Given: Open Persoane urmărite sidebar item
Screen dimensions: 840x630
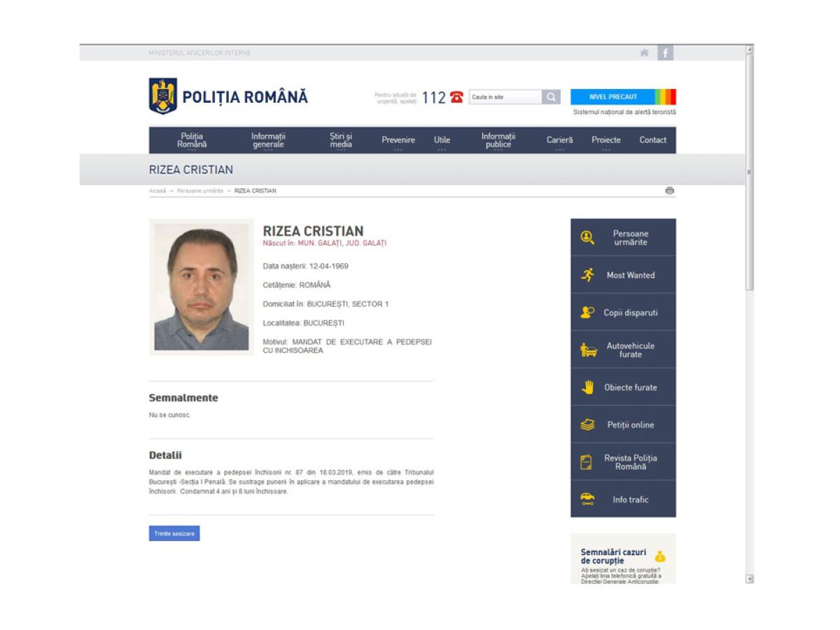Looking at the screenshot, I should tap(623, 238).
